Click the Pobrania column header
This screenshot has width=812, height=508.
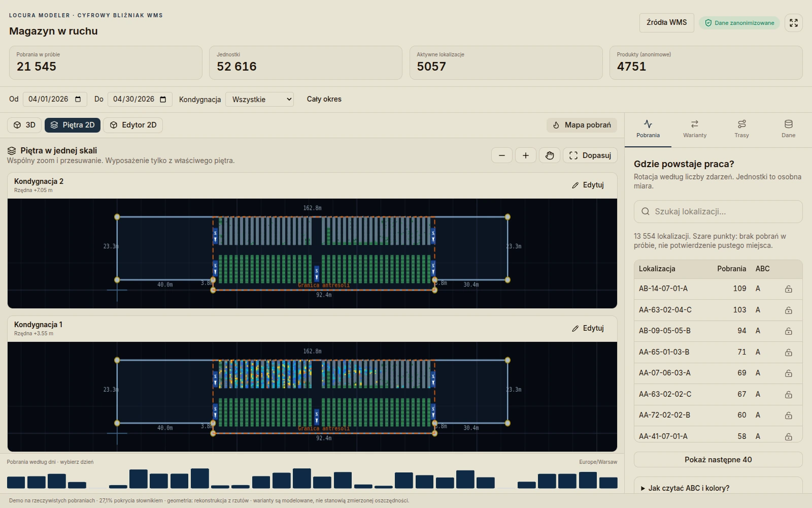click(731, 269)
